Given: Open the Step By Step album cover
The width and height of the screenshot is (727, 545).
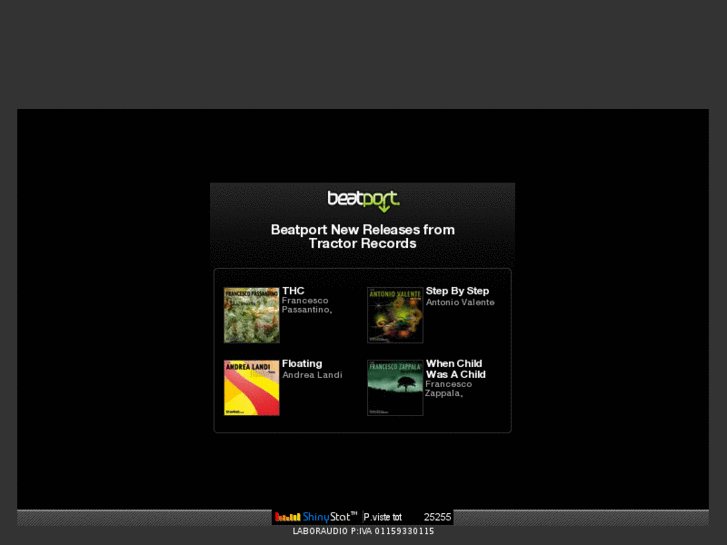Looking at the screenshot, I should 395,315.
